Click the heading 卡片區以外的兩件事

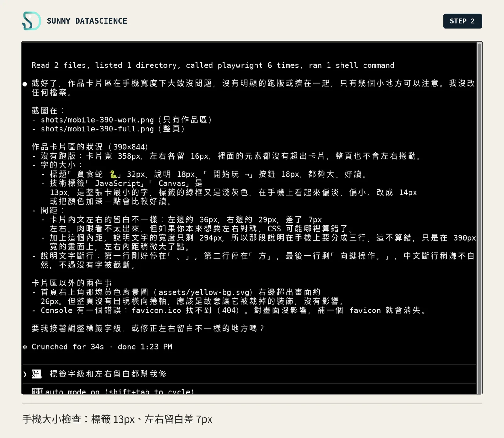[72, 283]
